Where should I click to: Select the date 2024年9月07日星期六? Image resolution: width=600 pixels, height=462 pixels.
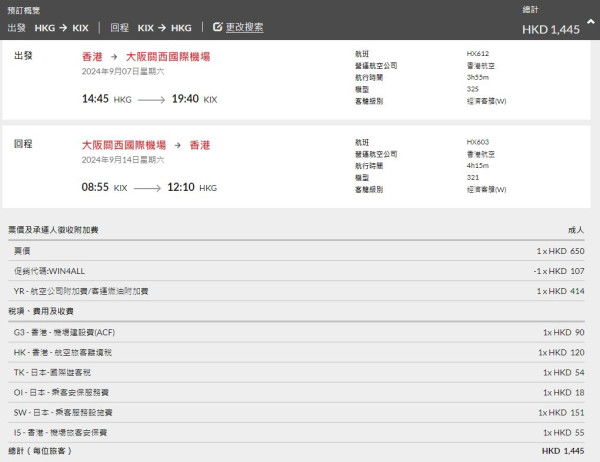tap(123, 72)
